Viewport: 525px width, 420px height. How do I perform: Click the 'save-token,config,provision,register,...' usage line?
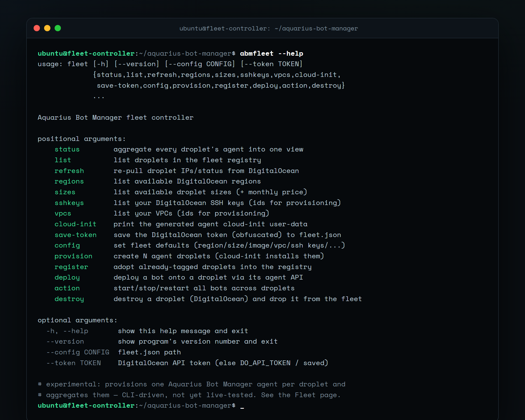tap(221, 86)
